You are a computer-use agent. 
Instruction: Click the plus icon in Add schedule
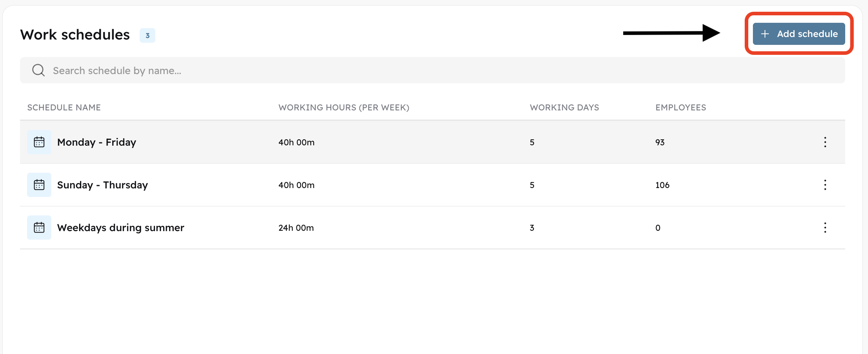click(765, 34)
